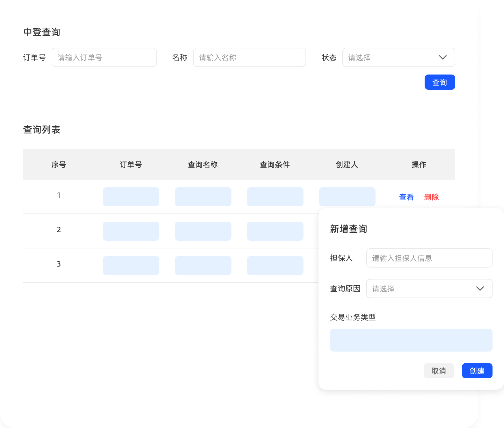Click the 查询条件 column header
The height and width of the screenshot is (428, 504).
click(x=275, y=165)
